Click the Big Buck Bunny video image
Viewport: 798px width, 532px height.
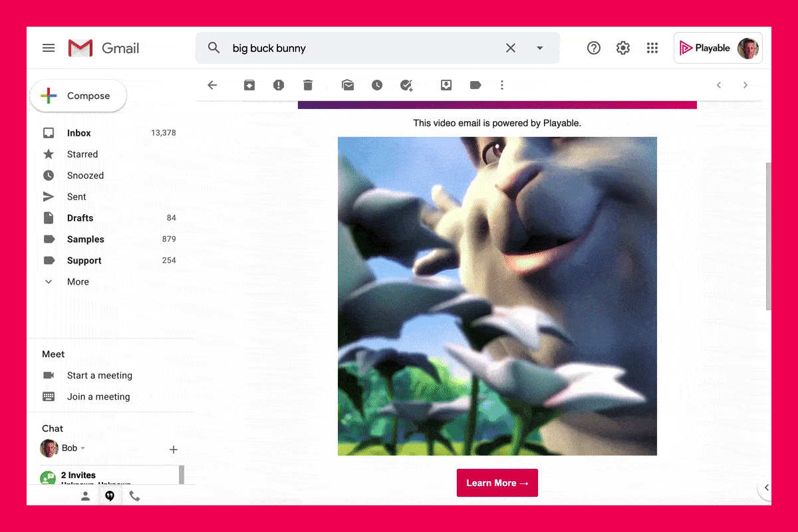point(497,296)
